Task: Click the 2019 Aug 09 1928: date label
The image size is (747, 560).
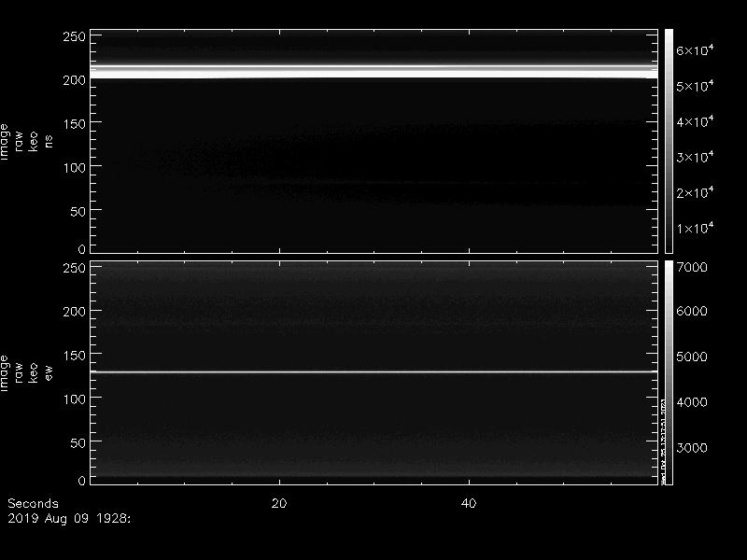Action: (x=69, y=519)
